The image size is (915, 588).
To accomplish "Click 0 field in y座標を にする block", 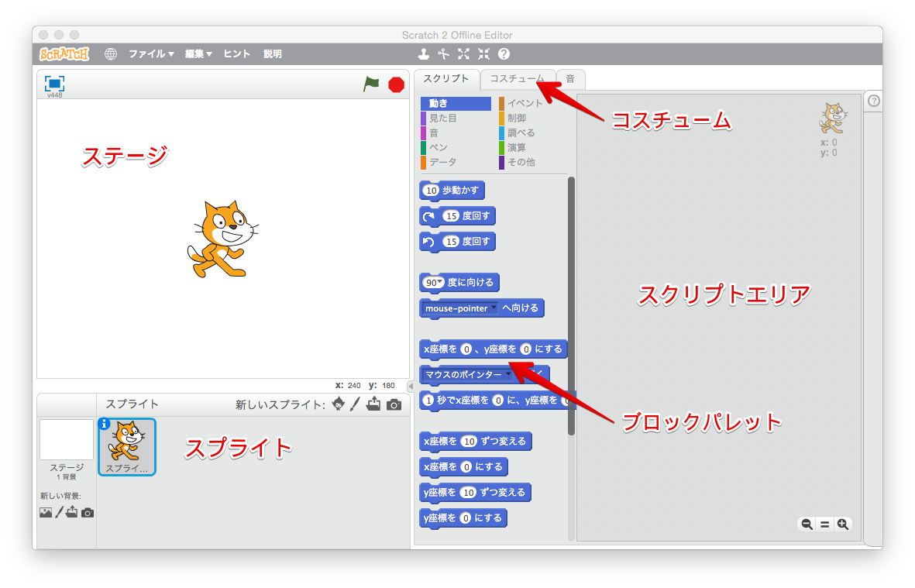I will tap(465, 518).
